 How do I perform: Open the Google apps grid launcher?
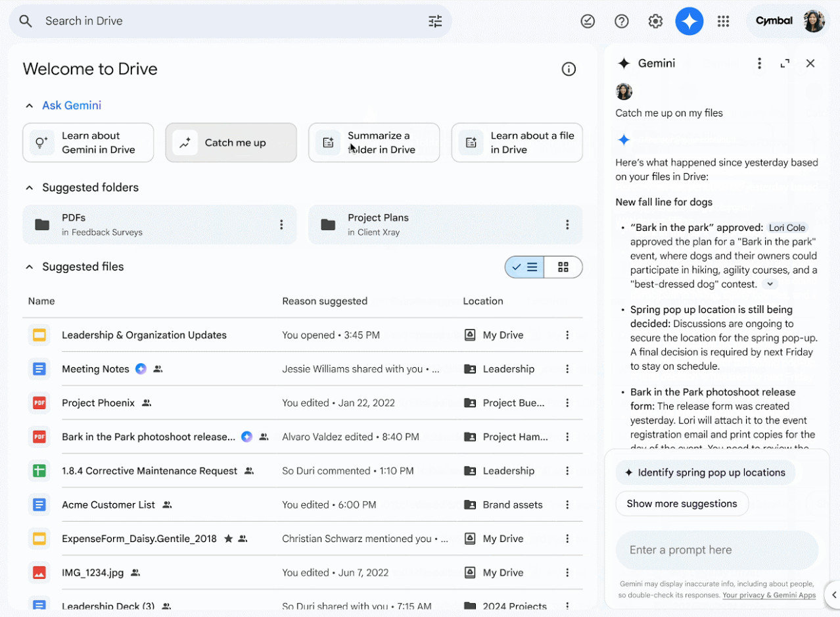point(723,22)
